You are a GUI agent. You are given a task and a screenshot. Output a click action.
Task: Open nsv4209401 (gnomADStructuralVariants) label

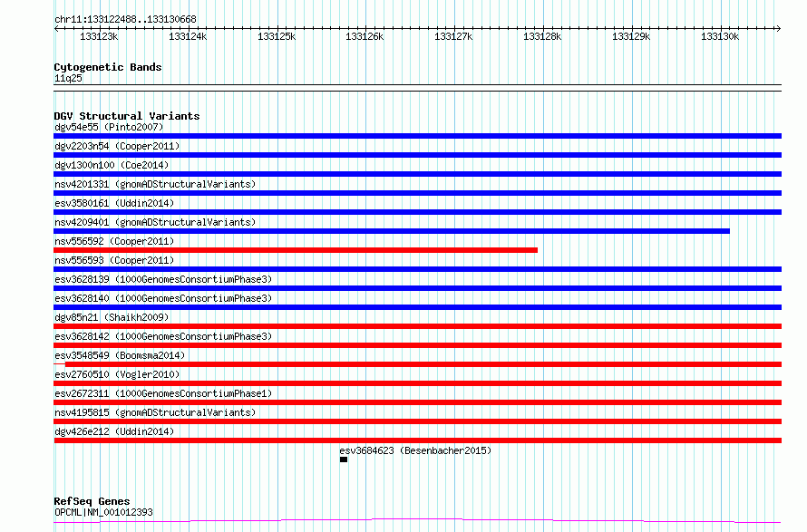coord(155,222)
